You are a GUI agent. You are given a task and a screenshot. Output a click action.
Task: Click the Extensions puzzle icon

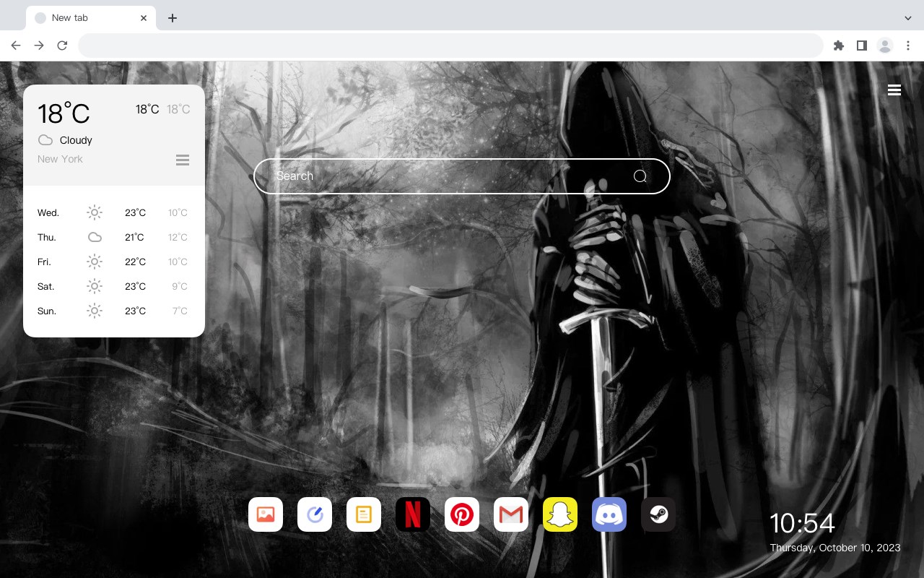pos(838,46)
